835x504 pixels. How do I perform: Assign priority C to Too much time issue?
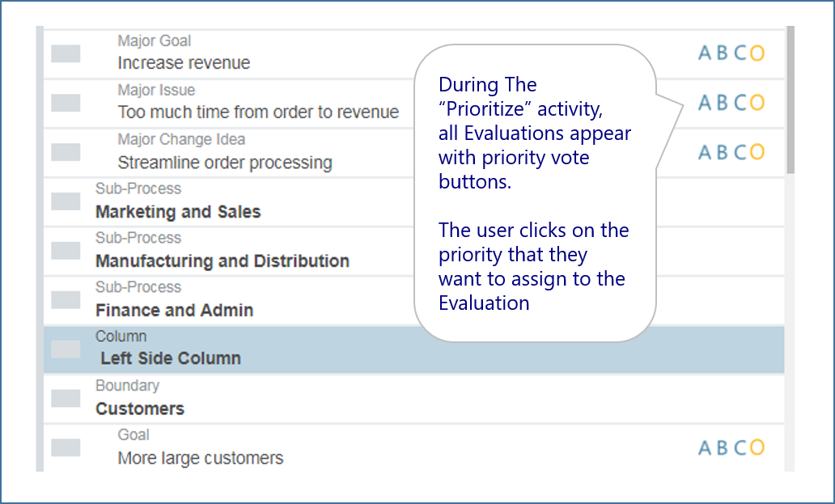tap(740, 103)
